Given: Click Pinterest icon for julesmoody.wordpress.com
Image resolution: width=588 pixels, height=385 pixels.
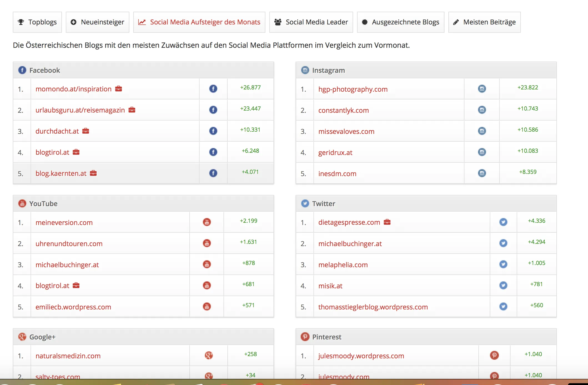Looking at the screenshot, I should tap(494, 355).
